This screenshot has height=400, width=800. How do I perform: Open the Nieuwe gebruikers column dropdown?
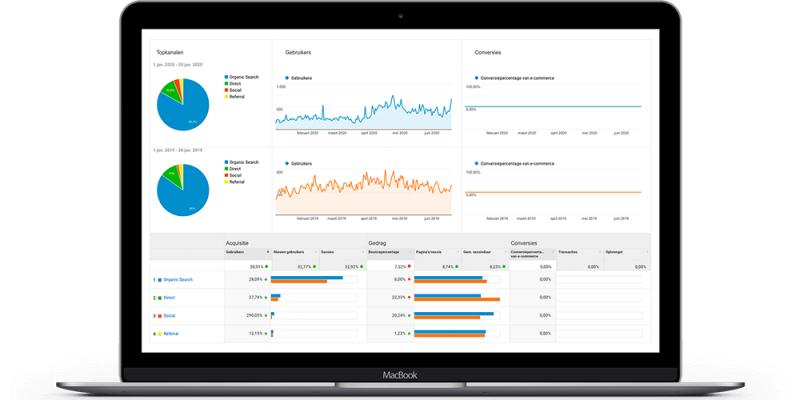click(315, 252)
